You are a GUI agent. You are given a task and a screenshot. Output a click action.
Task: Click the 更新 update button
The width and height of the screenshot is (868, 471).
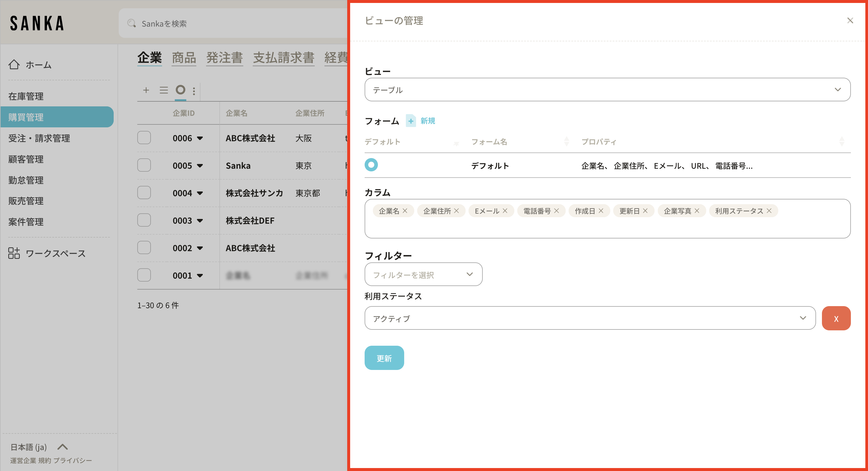click(x=384, y=358)
